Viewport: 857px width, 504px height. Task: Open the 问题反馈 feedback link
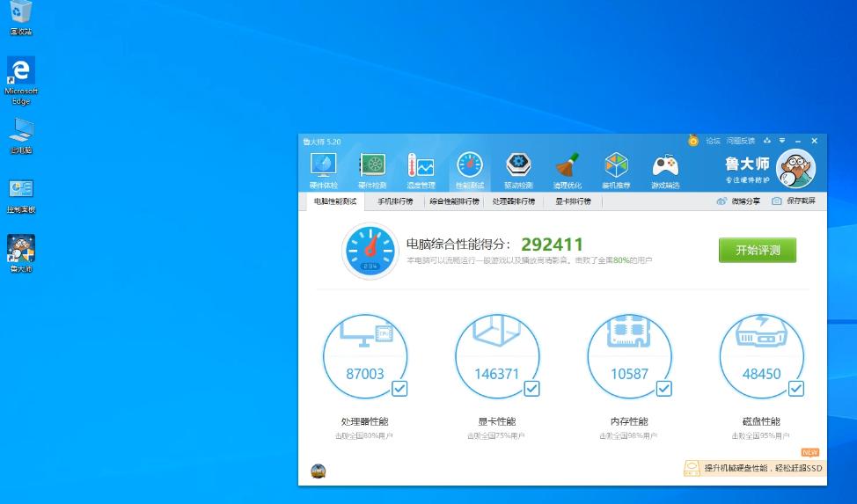[741, 141]
